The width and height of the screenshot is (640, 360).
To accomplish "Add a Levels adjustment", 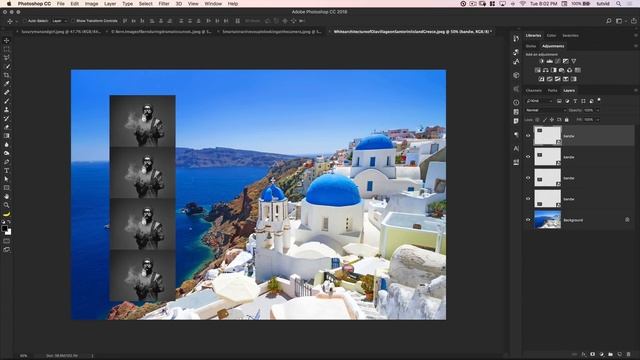I will pos(549,61).
